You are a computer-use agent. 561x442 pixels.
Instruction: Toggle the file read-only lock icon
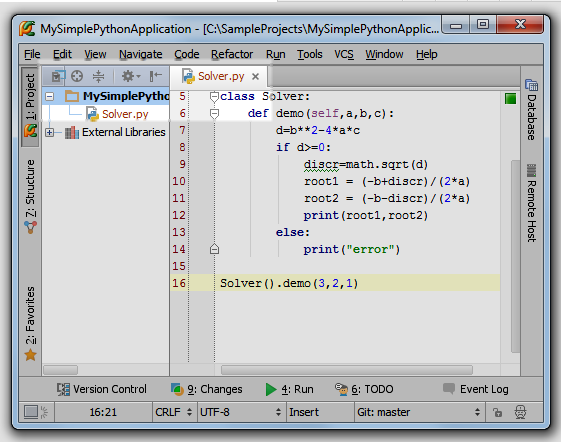pyautogui.click(x=497, y=412)
